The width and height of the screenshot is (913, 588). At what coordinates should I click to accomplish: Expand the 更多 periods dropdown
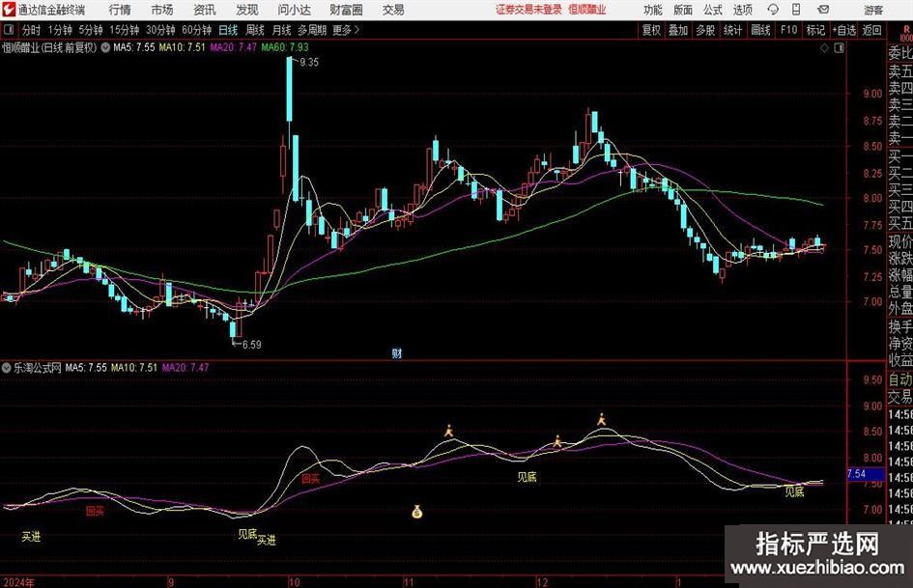(x=345, y=30)
